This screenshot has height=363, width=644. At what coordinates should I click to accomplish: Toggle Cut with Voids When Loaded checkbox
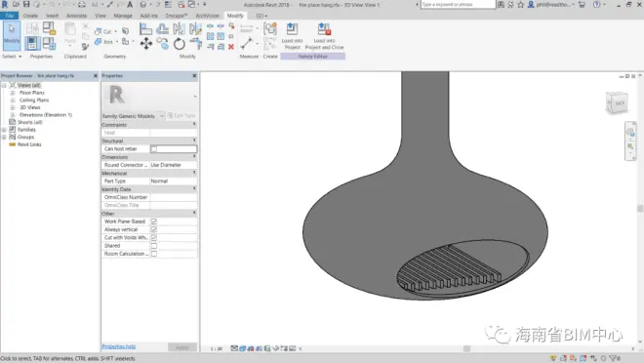pos(153,238)
